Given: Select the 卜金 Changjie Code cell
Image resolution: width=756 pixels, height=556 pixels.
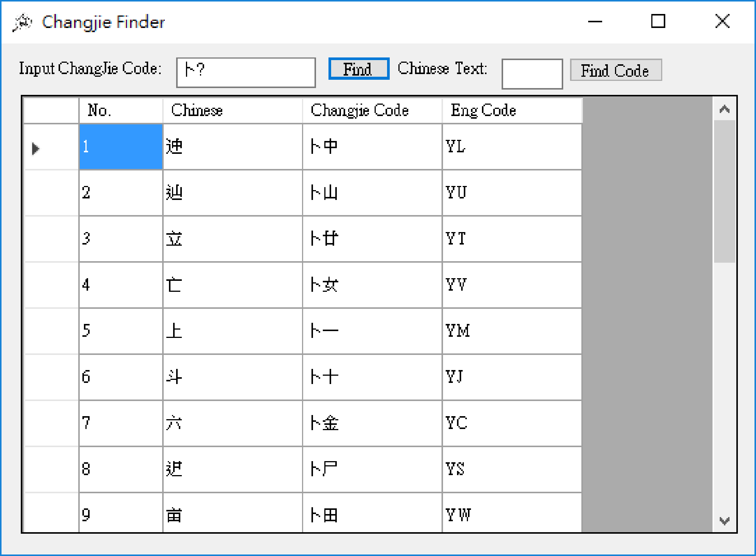Looking at the screenshot, I should coord(372,423).
